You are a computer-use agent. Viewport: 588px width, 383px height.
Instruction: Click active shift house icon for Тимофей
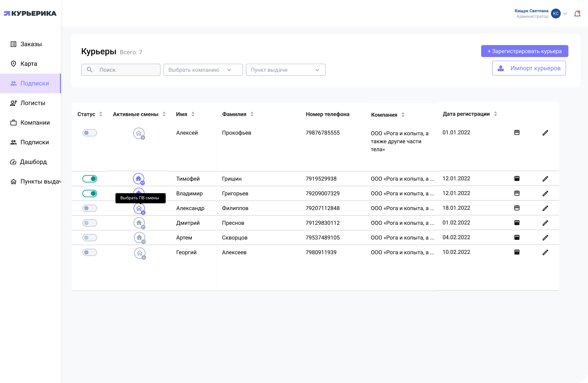tap(138, 178)
